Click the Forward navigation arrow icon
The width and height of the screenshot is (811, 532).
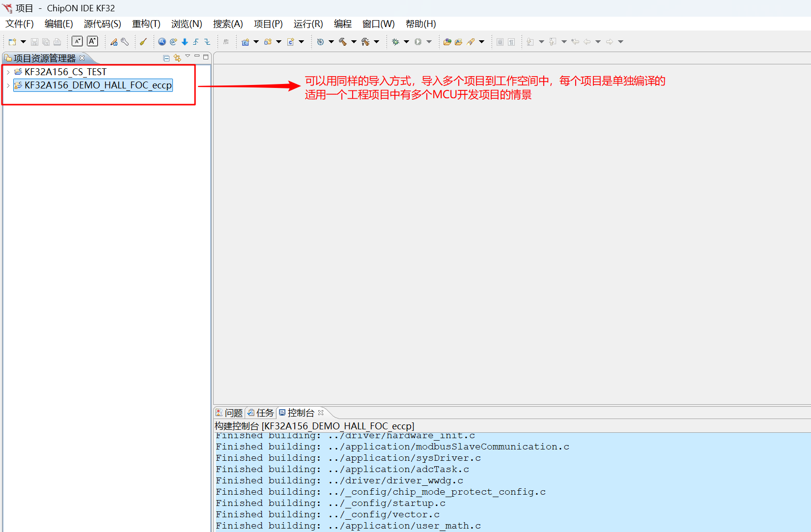coord(610,42)
